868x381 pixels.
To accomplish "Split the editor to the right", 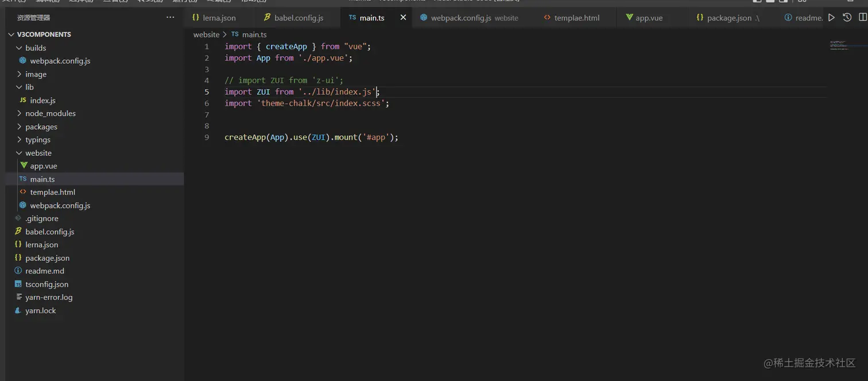I will (x=863, y=18).
